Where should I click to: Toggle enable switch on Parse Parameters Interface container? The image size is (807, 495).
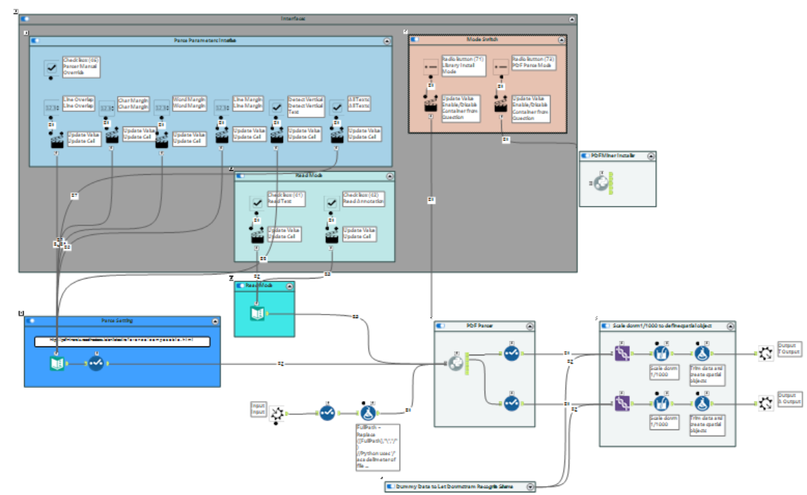36,41
